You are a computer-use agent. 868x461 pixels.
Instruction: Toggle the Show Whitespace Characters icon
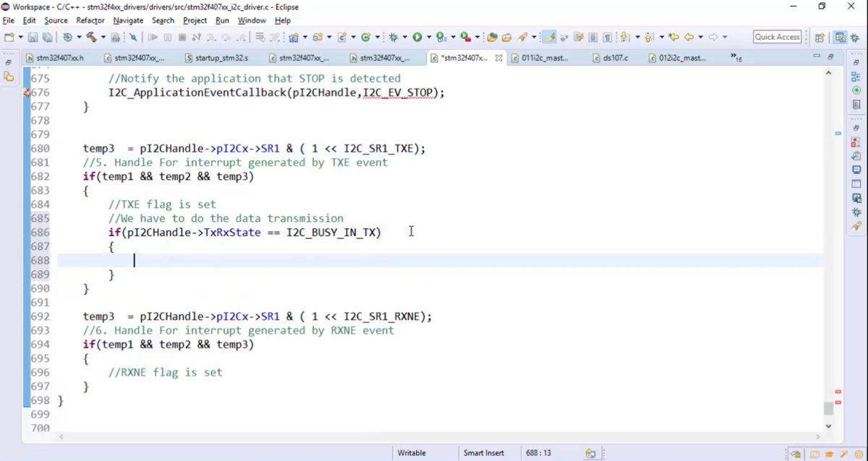[x=605, y=36]
